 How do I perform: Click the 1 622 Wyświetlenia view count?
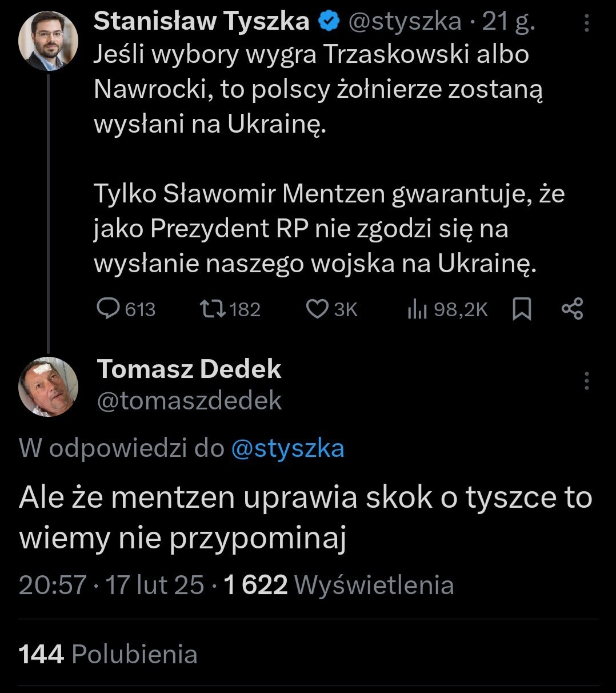point(339,585)
